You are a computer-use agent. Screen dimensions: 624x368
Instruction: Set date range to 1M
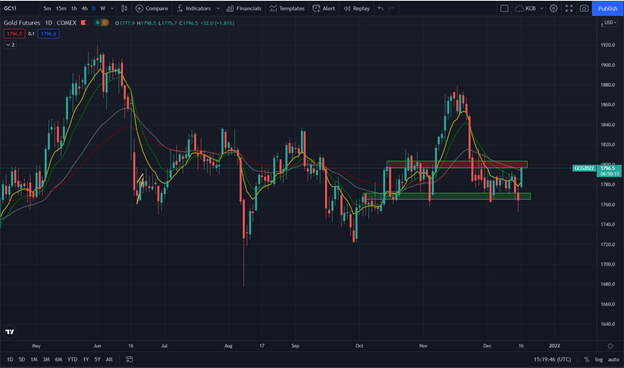point(34,359)
